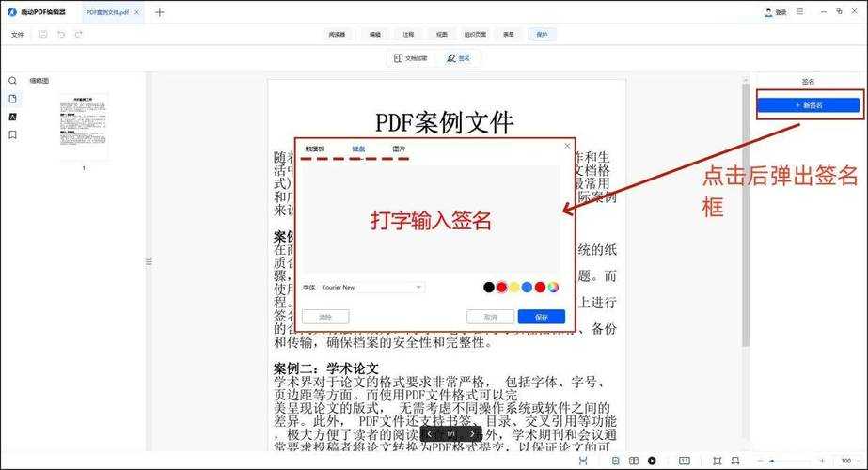Click the signature tool under Protect
868x470 pixels.
(x=458, y=58)
